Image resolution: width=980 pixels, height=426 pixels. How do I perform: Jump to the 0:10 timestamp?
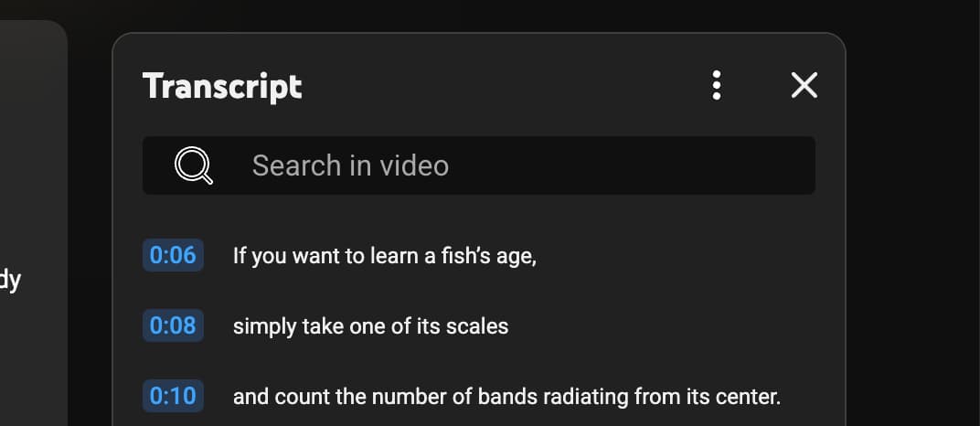coord(173,397)
